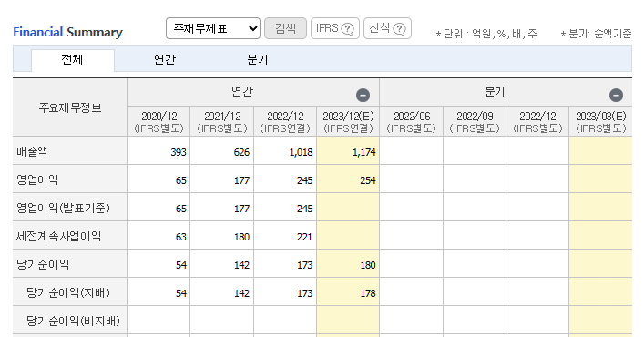Select the 2021/12 column header
This screenshot has height=337, width=644.
(x=221, y=122)
